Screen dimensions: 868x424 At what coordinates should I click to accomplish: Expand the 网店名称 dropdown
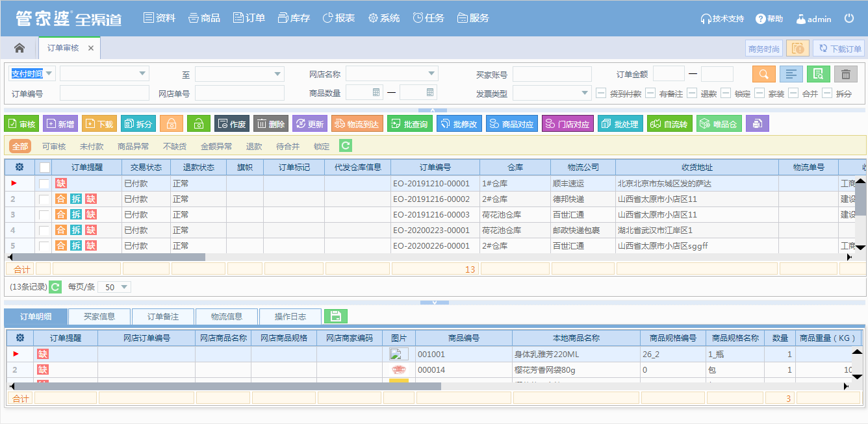click(x=431, y=74)
